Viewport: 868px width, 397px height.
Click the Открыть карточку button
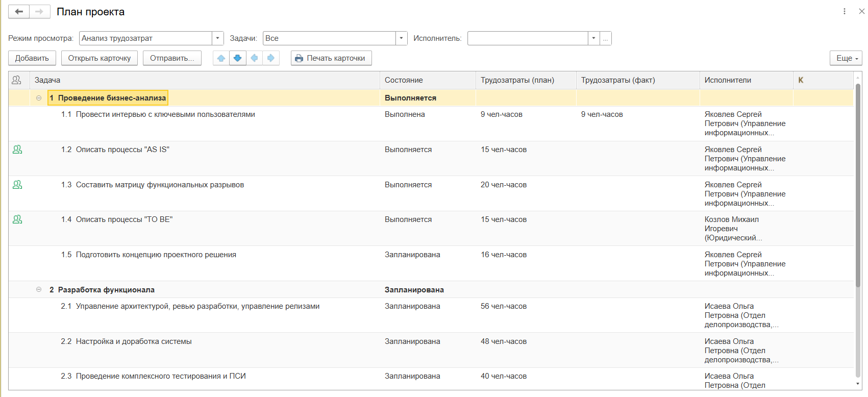point(100,58)
